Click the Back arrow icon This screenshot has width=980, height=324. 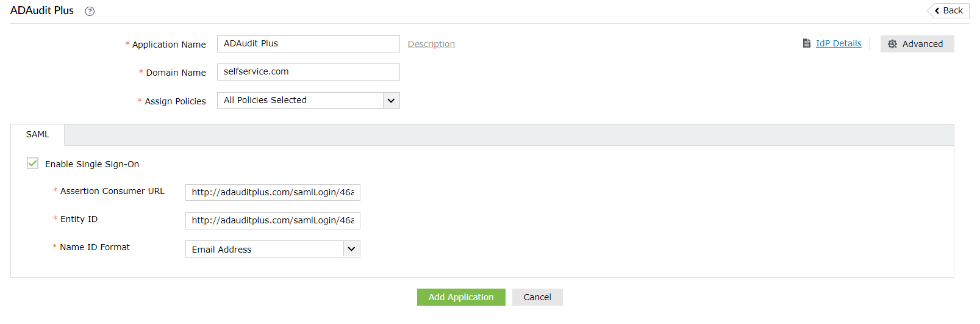[x=937, y=11]
